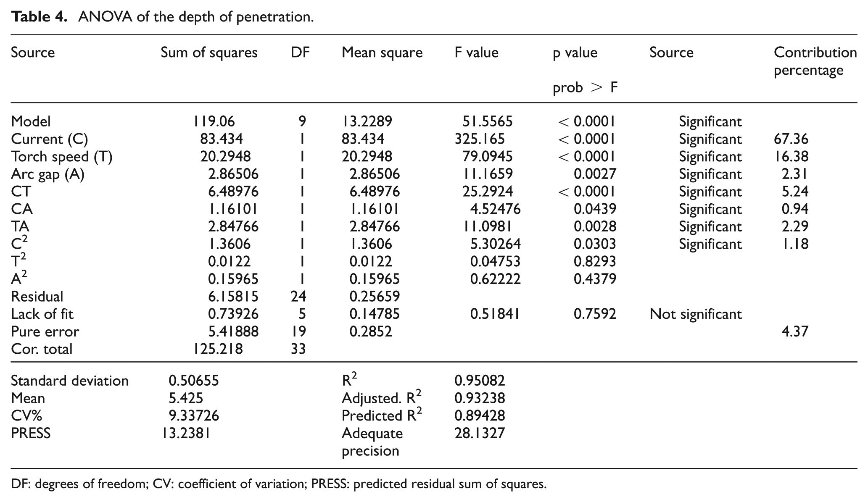This screenshot has height=502, width=868.
Task: Select the 325.165 F value cell
Action: (480, 139)
